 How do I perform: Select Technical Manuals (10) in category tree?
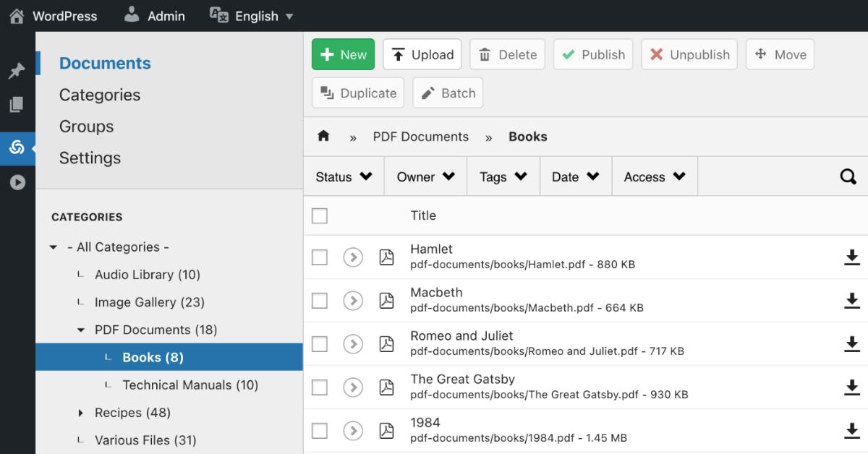[x=190, y=385]
